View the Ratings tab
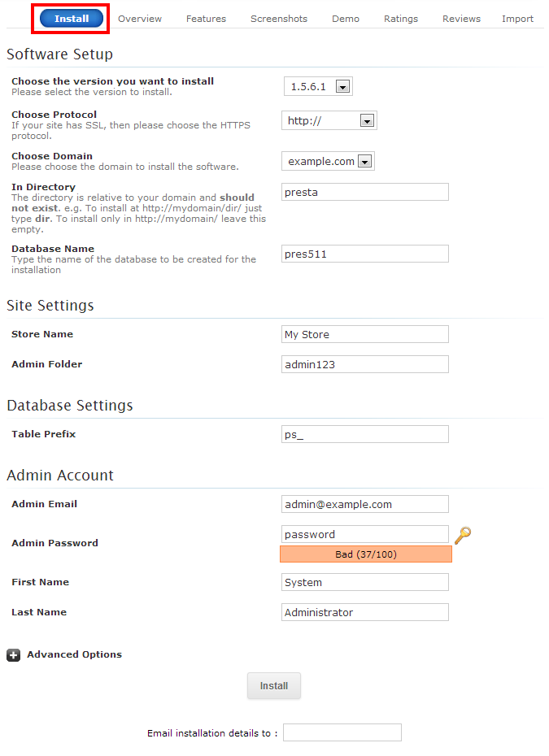Viewport: 549px width, 756px height. (x=401, y=19)
